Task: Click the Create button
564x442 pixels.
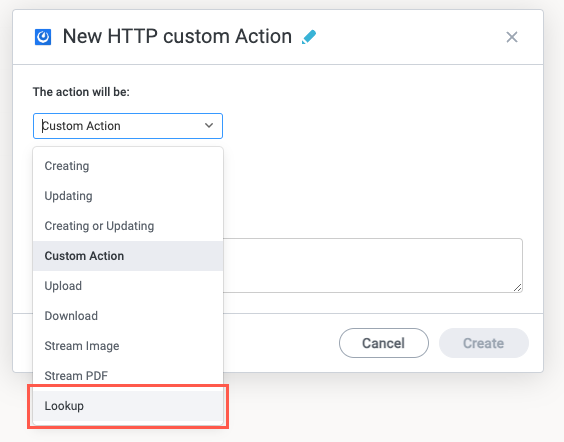Action: [x=483, y=343]
